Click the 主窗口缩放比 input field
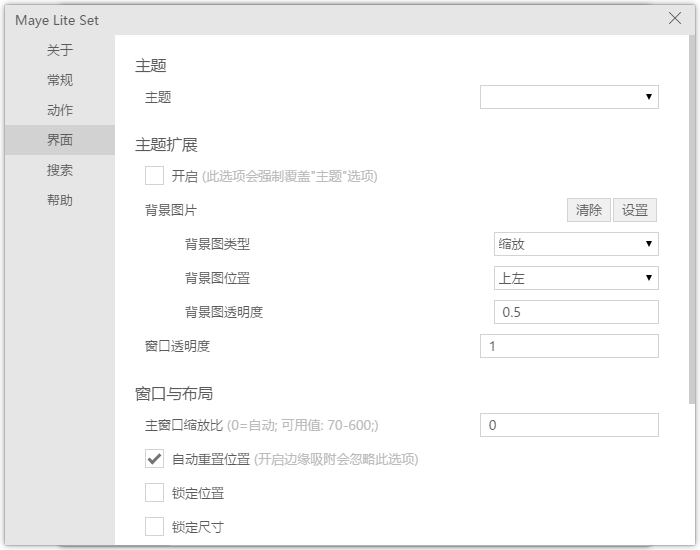 coord(569,425)
